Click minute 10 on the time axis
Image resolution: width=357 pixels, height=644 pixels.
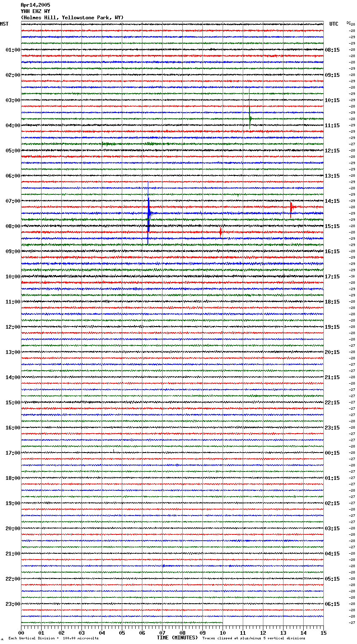(x=223, y=633)
